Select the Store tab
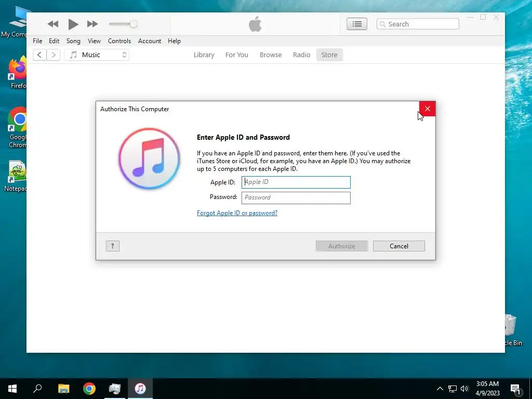Viewport: 532px width, 399px height. coord(329,55)
